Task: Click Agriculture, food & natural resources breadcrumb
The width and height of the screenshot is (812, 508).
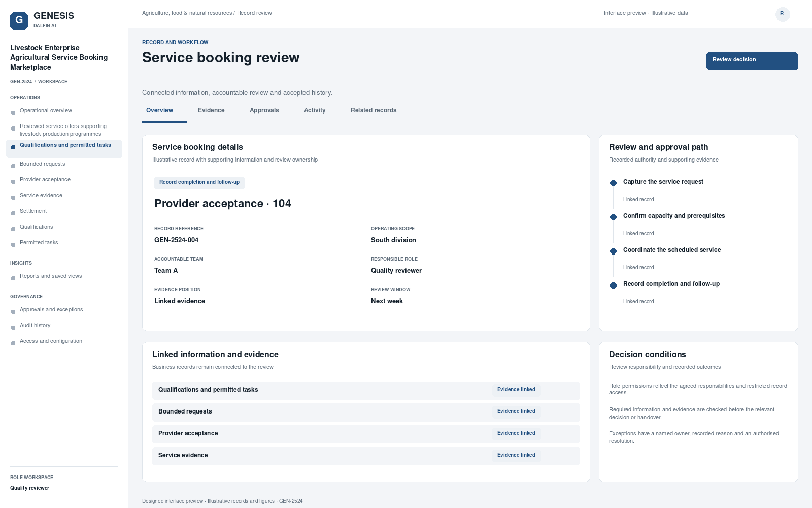Action: (x=187, y=13)
